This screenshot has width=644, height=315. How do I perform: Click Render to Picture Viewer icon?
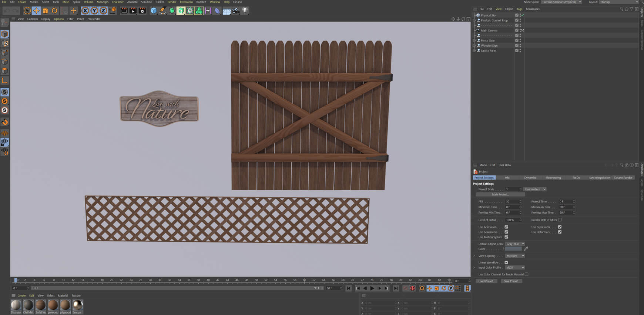click(x=133, y=11)
